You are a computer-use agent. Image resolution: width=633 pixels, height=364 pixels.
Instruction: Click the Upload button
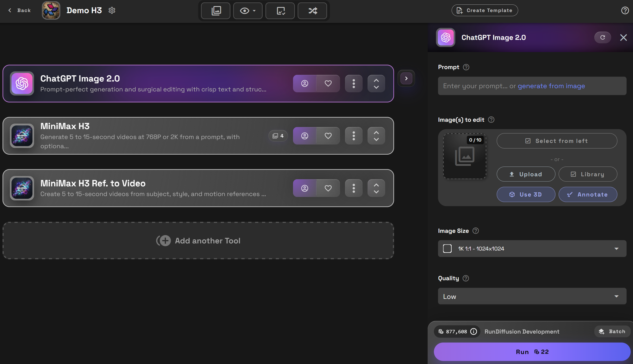(x=526, y=174)
